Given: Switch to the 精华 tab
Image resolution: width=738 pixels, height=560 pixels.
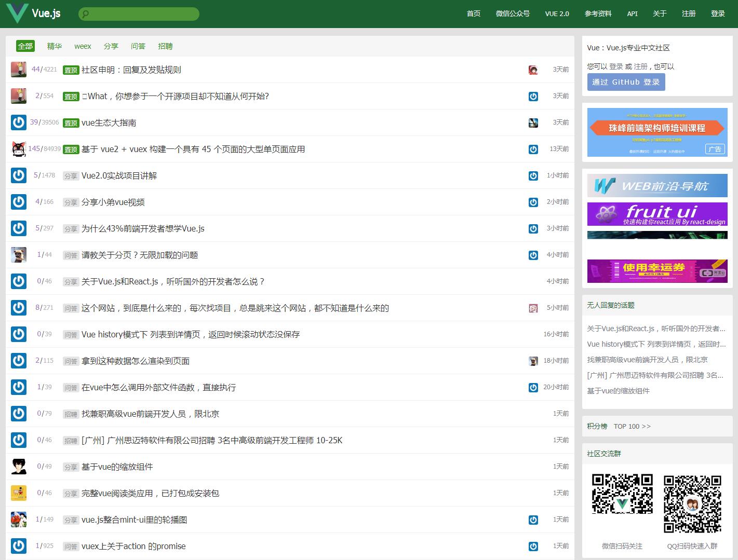Looking at the screenshot, I should [55, 46].
